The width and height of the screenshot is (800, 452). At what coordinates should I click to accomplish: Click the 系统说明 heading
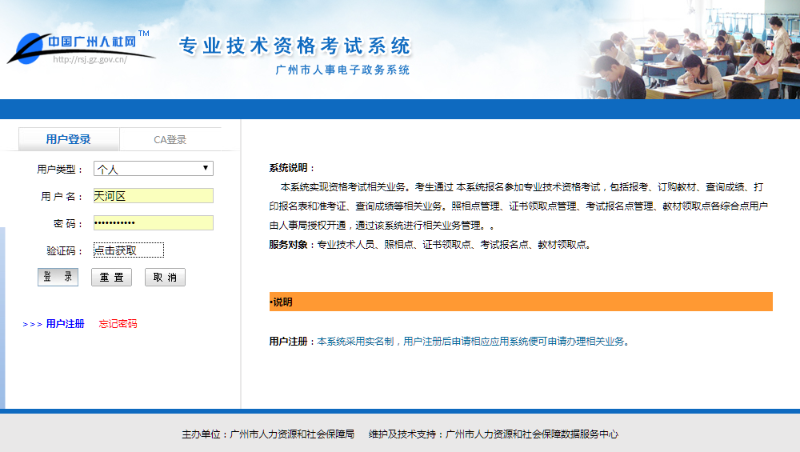click(292, 168)
